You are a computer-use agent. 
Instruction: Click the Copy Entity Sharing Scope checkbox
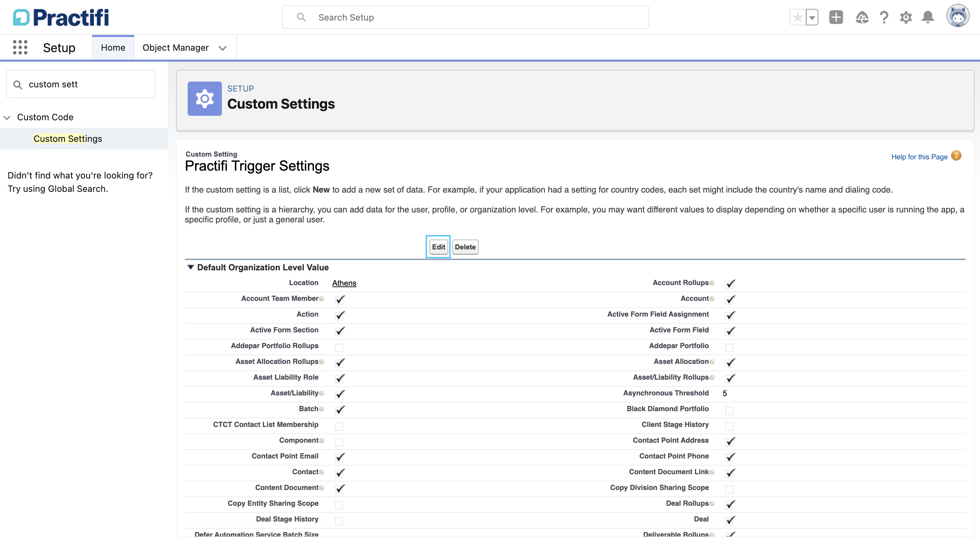click(339, 505)
